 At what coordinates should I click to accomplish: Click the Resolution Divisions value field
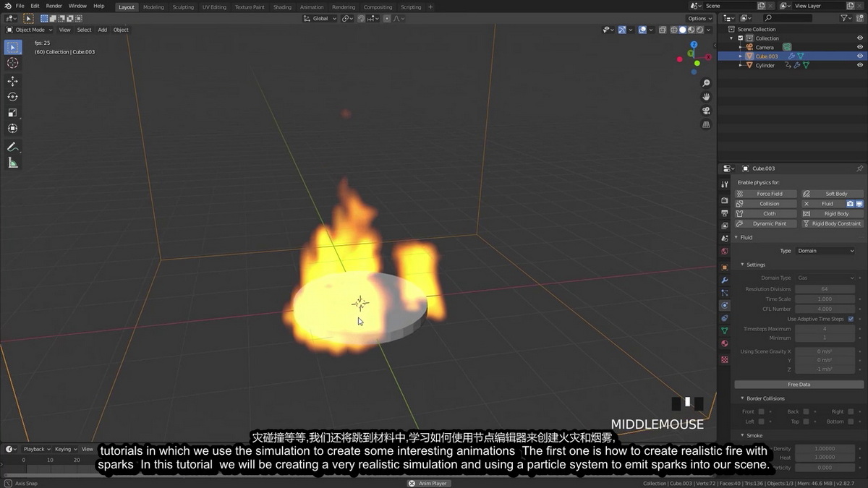point(825,289)
